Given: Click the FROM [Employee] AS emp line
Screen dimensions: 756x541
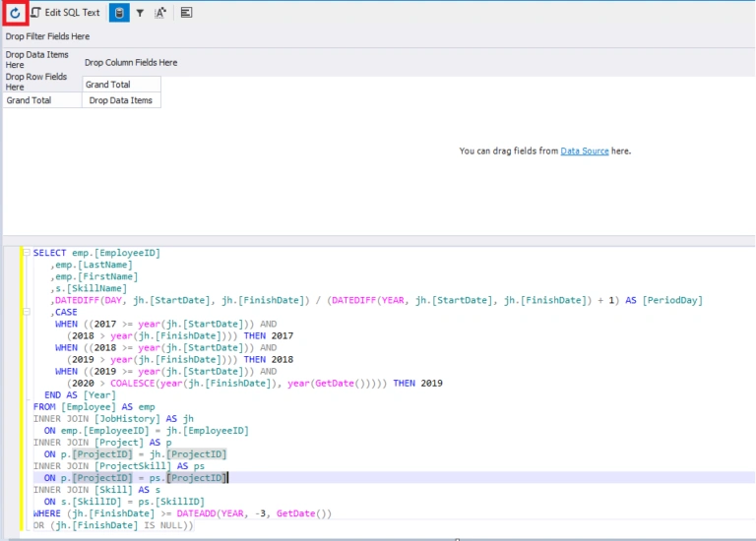Looking at the screenshot, I should pos(94,406).
